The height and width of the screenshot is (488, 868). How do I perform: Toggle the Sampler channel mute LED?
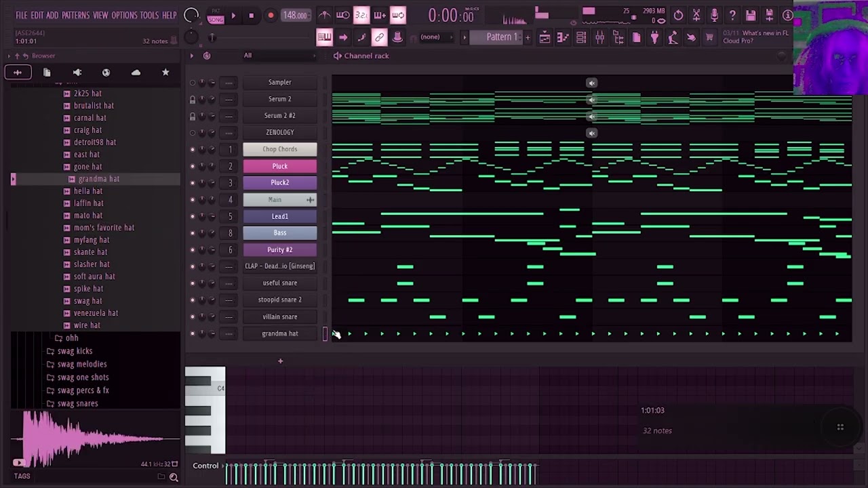click(193, 83)
